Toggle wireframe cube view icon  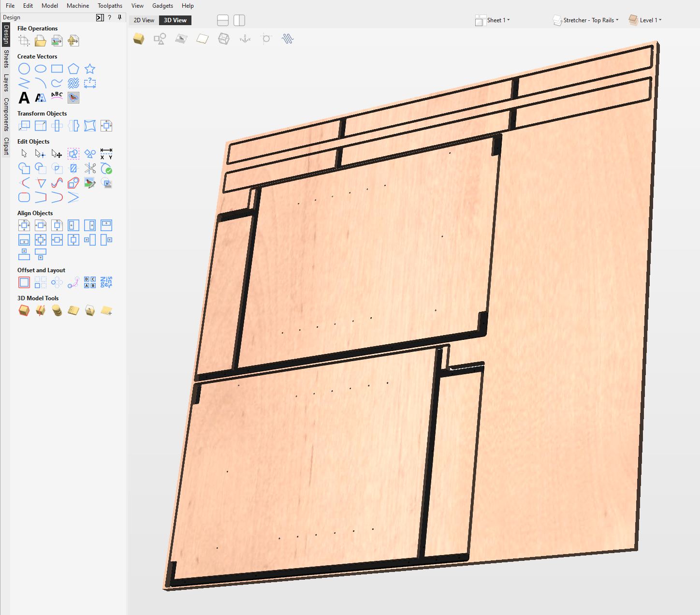tap(224, 39)
